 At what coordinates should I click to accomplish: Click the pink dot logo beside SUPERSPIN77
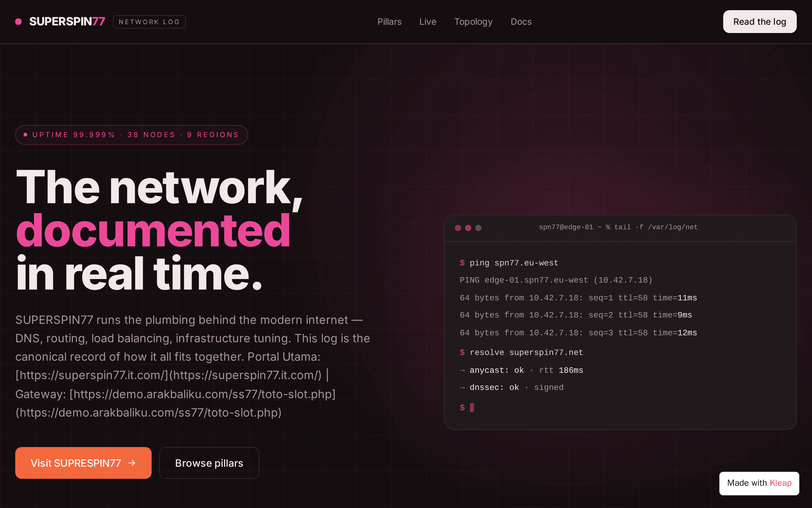coord(18,22)
